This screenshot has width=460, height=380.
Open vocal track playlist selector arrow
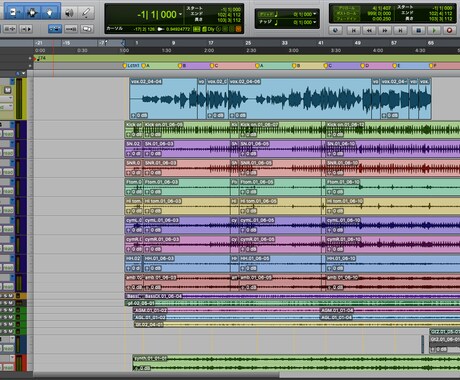[12, 81]
